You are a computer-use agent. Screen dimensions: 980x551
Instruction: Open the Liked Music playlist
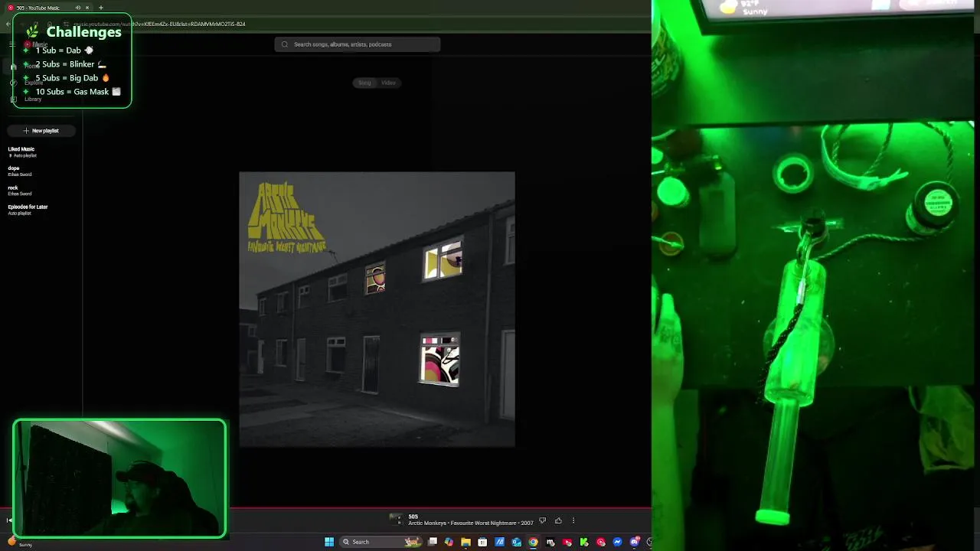click(x=21, y=152)
